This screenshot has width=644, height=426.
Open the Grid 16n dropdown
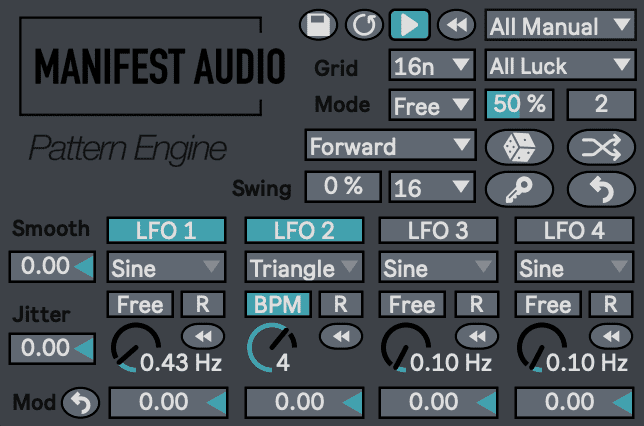coord(432,65)
